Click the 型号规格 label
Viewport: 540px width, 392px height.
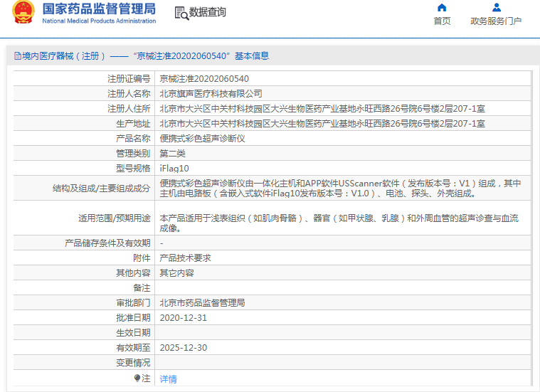coord(133,169)
